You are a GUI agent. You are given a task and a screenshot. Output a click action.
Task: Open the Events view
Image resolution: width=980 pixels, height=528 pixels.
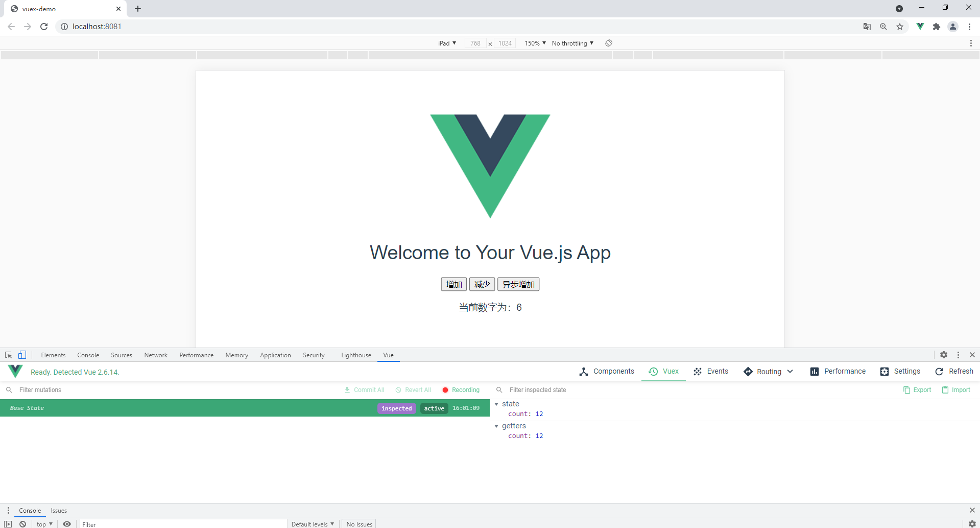coord(711,372)
